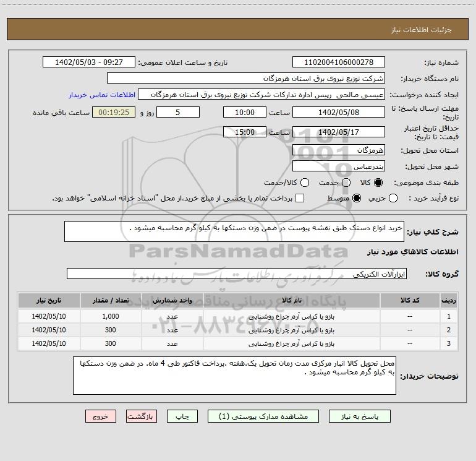
Task: Click the گروه کالا field ابزارآلات الکتریکی
Action: 237,274
